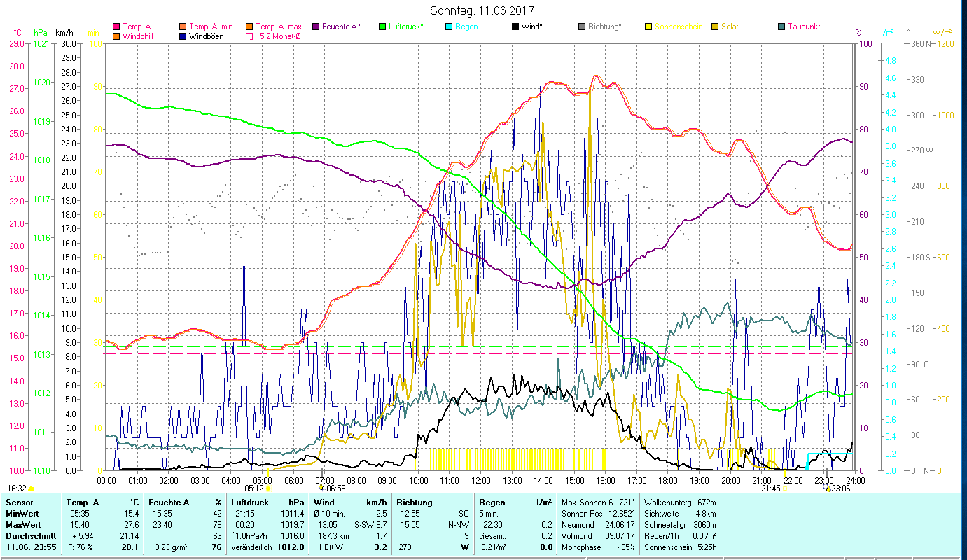Click the sunrise marker at 05:12
Viewport: 967px width, 560px height.
(268, 489)
